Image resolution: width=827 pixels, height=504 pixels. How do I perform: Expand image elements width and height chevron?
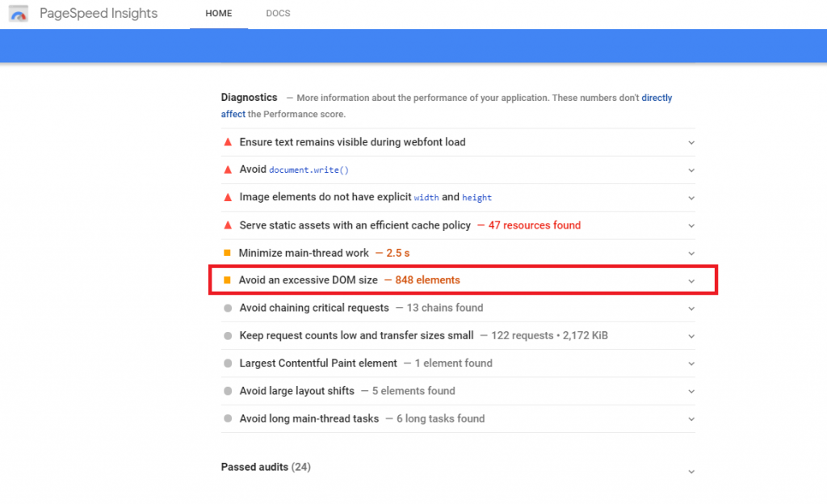tap(691, 198)
